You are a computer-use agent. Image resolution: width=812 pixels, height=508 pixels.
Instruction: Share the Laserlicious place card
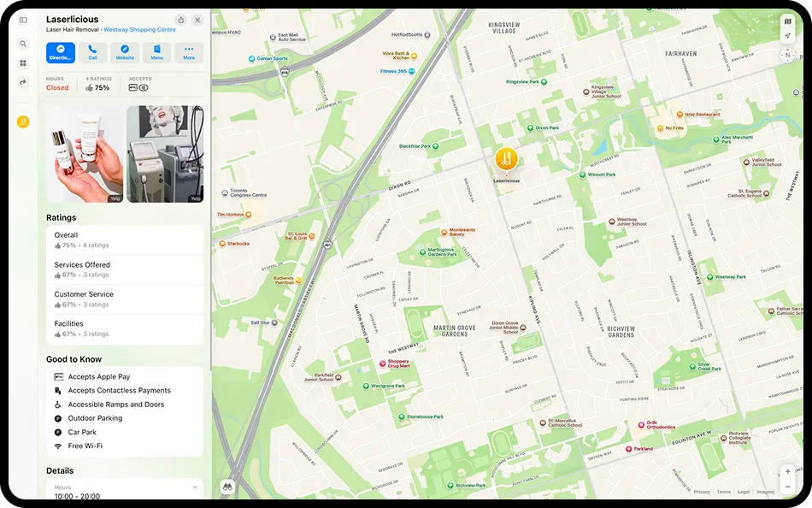point(180,21)
